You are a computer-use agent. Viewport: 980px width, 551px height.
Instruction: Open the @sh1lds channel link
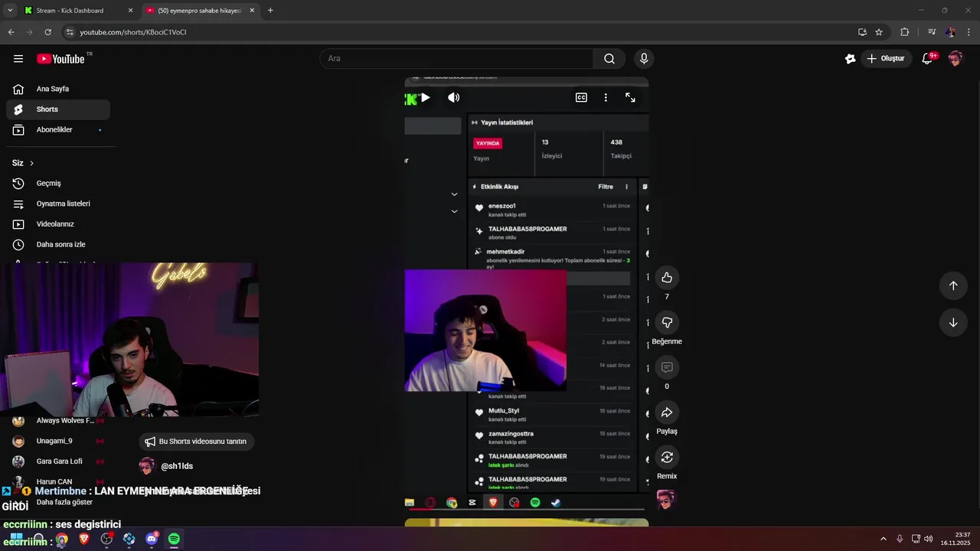tap(177, 466)
